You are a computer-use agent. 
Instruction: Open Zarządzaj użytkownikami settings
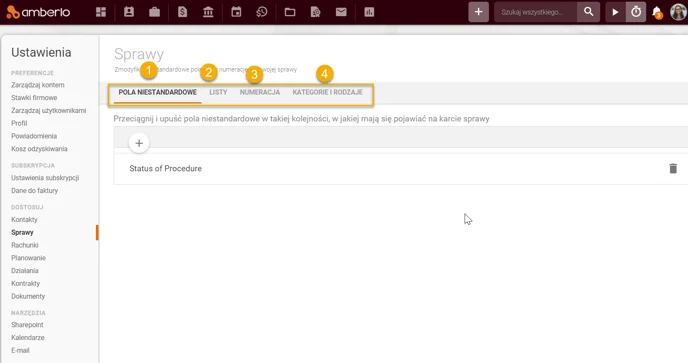[x=49, y=111]
